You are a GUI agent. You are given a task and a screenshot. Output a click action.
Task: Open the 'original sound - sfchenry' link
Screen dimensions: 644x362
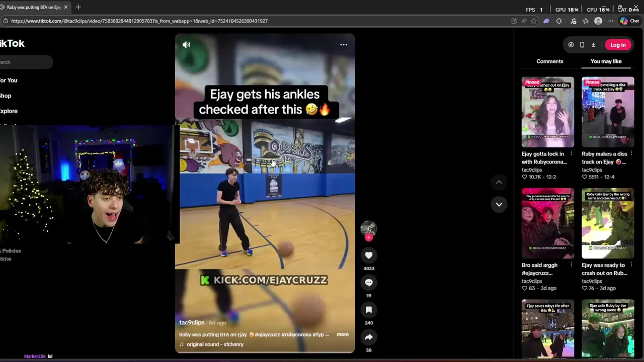215,344
